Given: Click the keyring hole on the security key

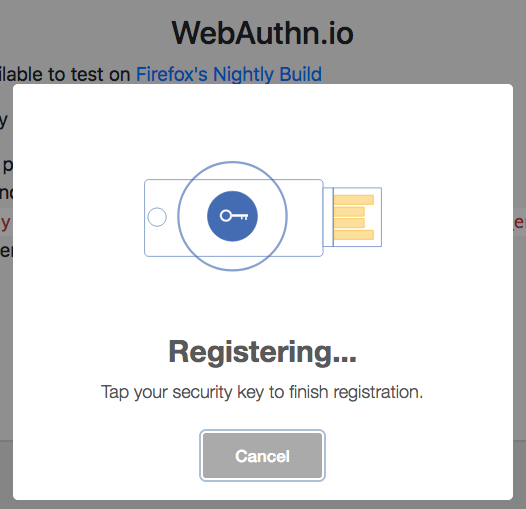Looking at the screenshot, I should click(157, 217).
